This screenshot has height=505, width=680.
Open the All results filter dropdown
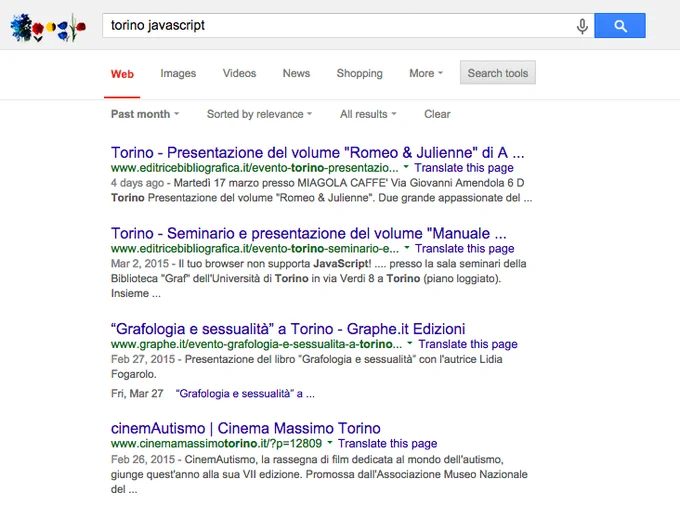pyautogui.click(x=368, y=114)
